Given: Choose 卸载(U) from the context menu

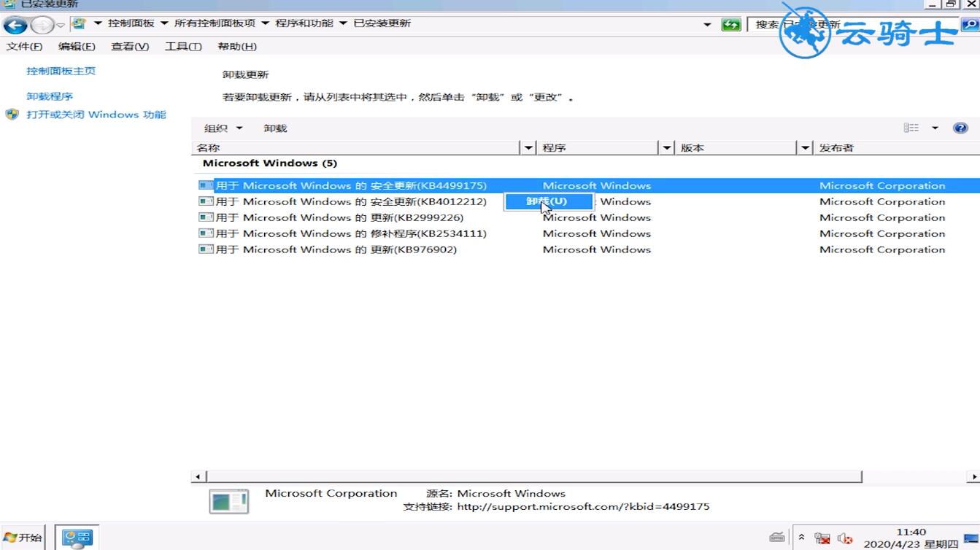Looking at the screenshot, I should pos(548,201).
